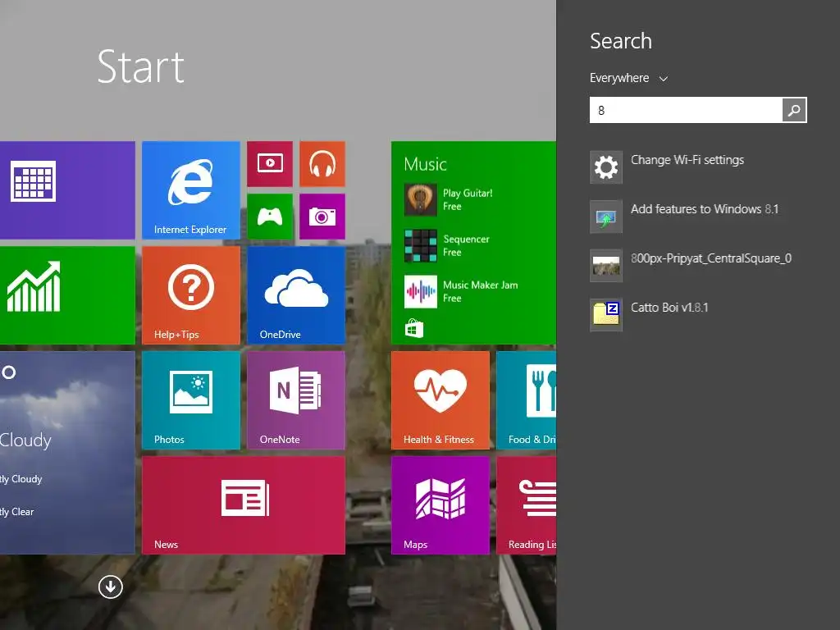The width and height of the screenshot is (840, 630).
Task: Open the Food & Drink tile
Action: (x=526, y=400)
